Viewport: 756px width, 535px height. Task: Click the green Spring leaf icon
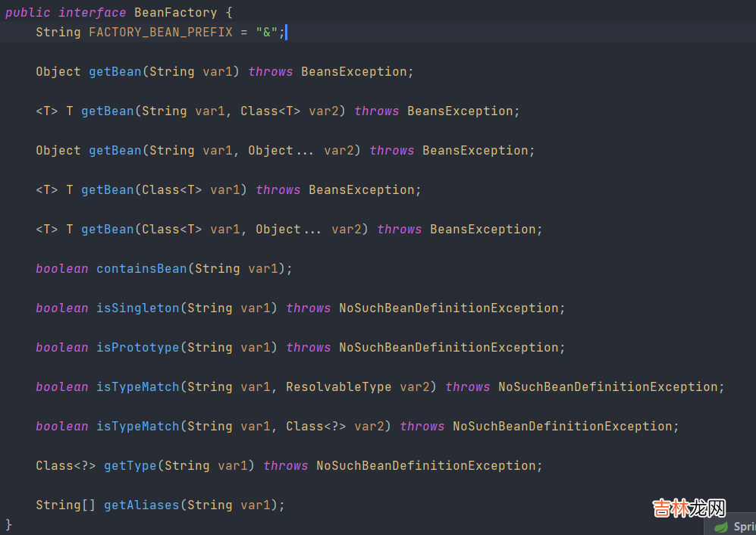(721, 527)
